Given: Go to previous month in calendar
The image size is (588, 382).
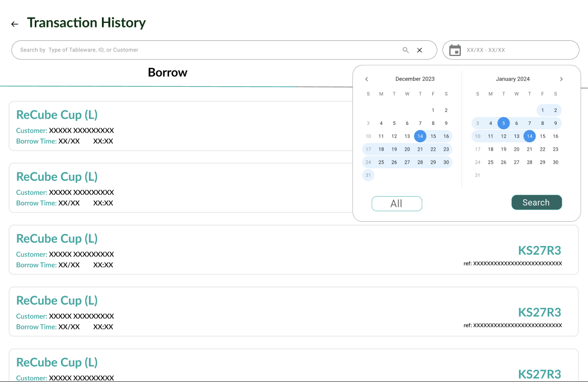Looking at the screenshot, I should [367, 79].
